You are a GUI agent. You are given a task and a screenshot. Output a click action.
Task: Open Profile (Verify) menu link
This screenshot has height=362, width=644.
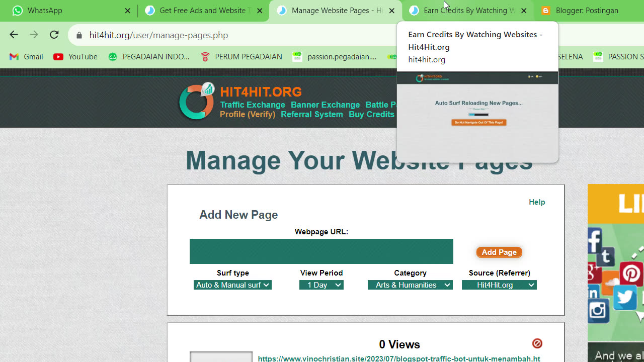tap(248, 114)
